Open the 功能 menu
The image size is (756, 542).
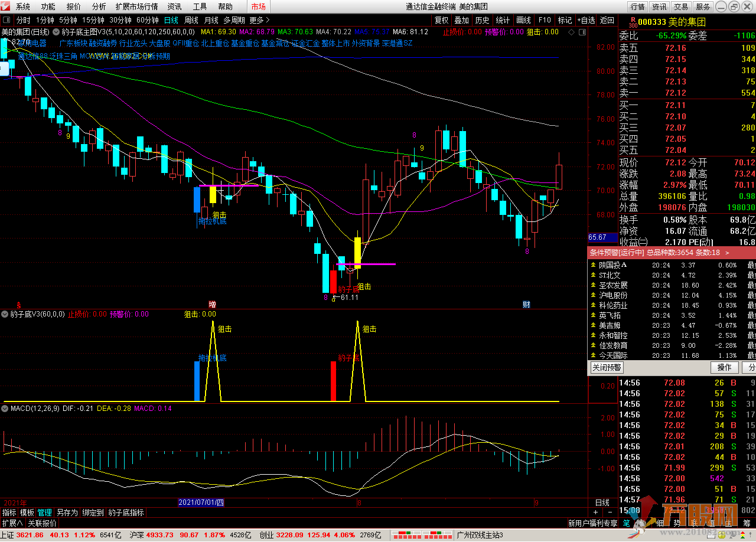pyautogui.click(x=48, y=6)
